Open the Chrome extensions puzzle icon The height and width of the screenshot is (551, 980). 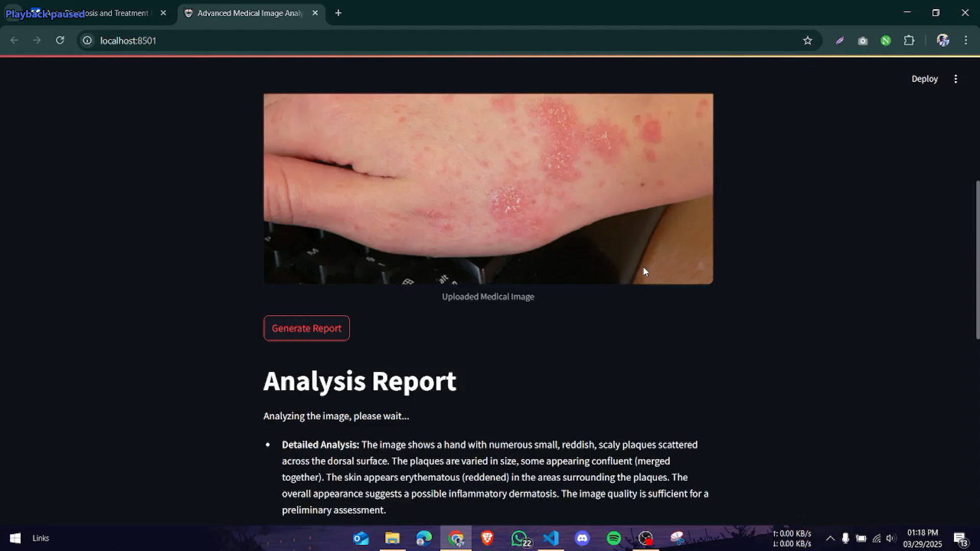click(909, 40)
